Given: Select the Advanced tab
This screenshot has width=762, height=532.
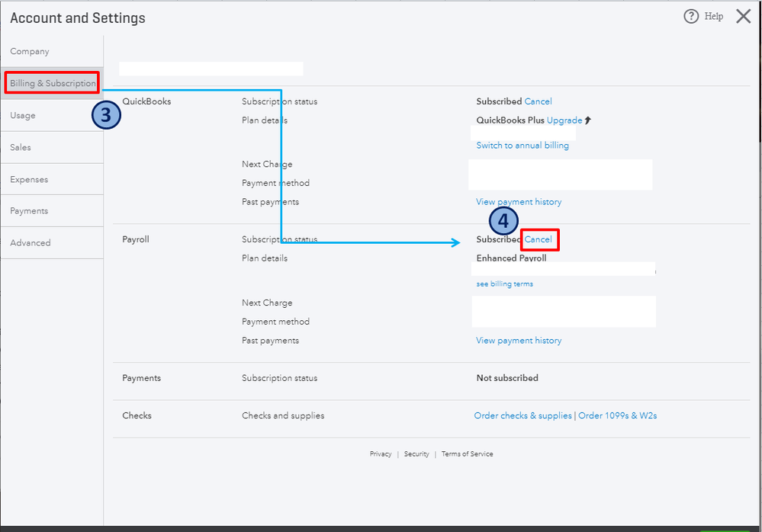Looking at the screenshot, I should (31, 243).
